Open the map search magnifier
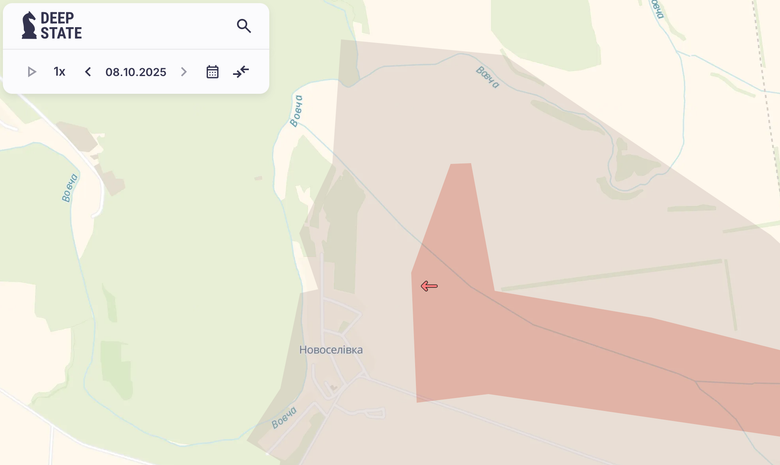This screenshot has height=465, width=780. [243, 26]
